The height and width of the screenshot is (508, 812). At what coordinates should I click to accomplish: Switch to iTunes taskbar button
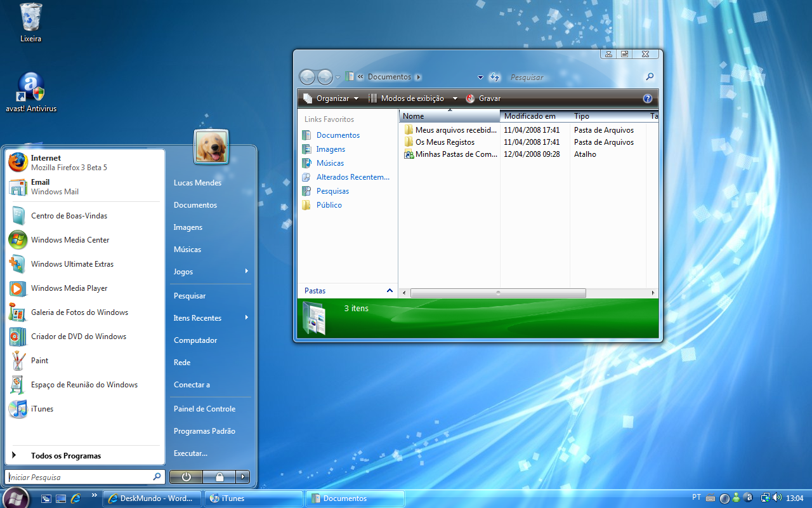pos(254,498)
